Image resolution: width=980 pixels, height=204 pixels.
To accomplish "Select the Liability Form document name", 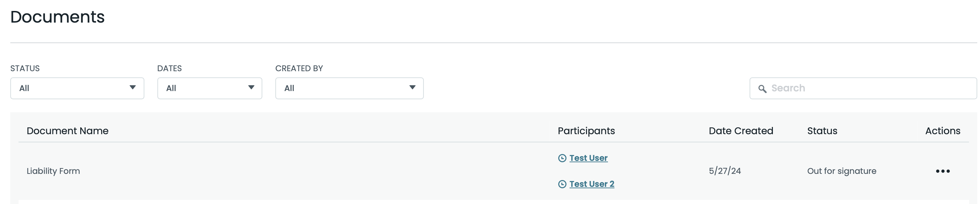I will click(53, 171).
